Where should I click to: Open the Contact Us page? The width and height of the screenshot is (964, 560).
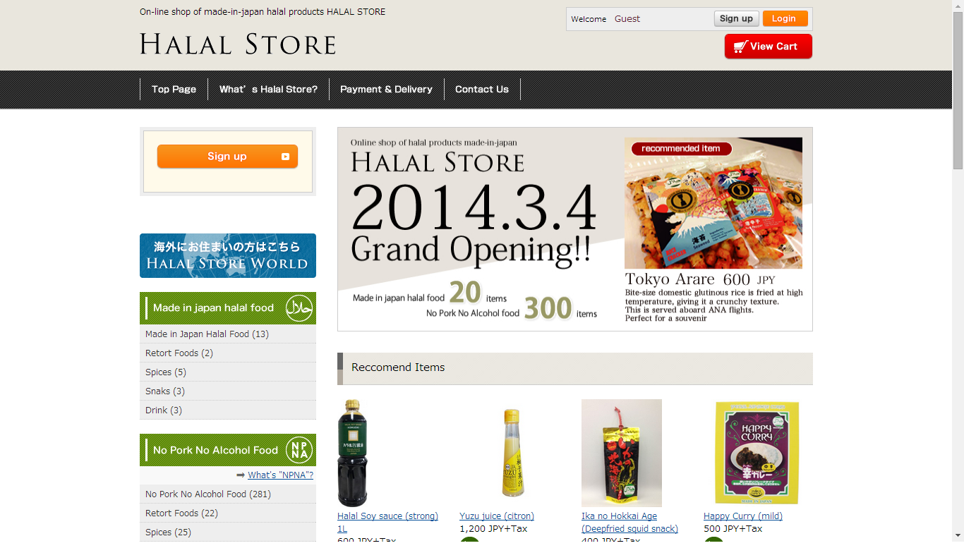[482, 89]
